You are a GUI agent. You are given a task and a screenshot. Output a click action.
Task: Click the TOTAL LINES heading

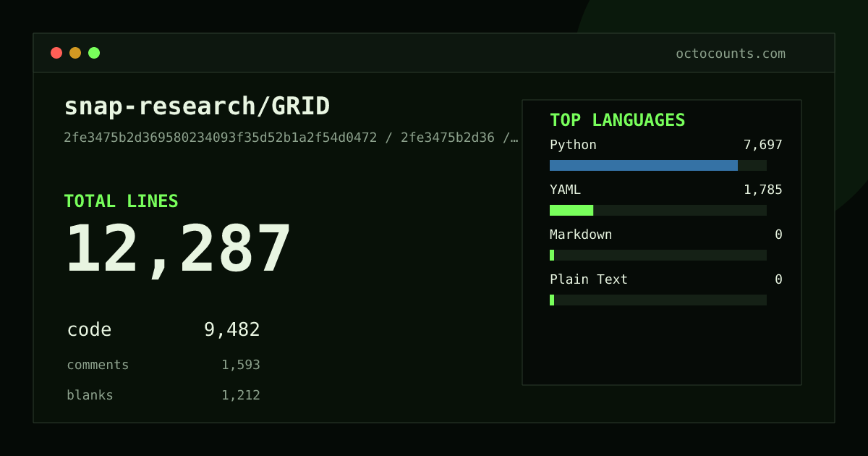121,201
